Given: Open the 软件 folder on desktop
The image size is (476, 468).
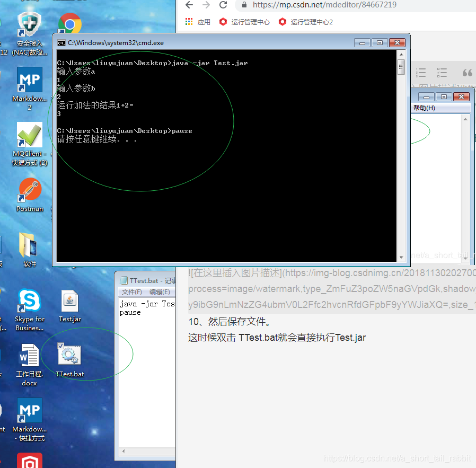Looking at the screenshot, I should pos(30,250).
